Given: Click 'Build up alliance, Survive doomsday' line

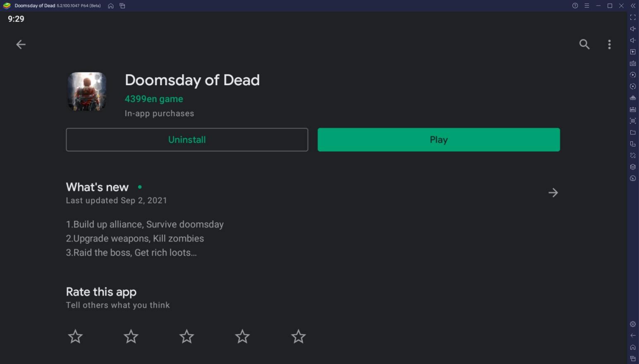Looking at the screenshot, I should 145,225.
